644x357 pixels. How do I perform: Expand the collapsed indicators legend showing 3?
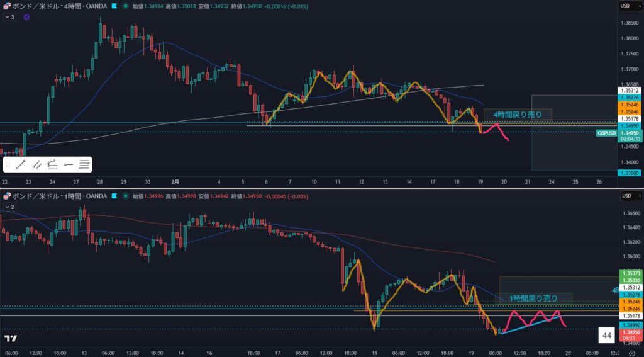point(9,17)
